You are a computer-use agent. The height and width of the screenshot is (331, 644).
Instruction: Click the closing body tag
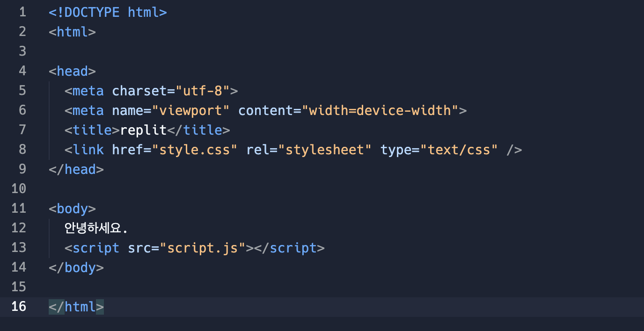tap(76, 267)
